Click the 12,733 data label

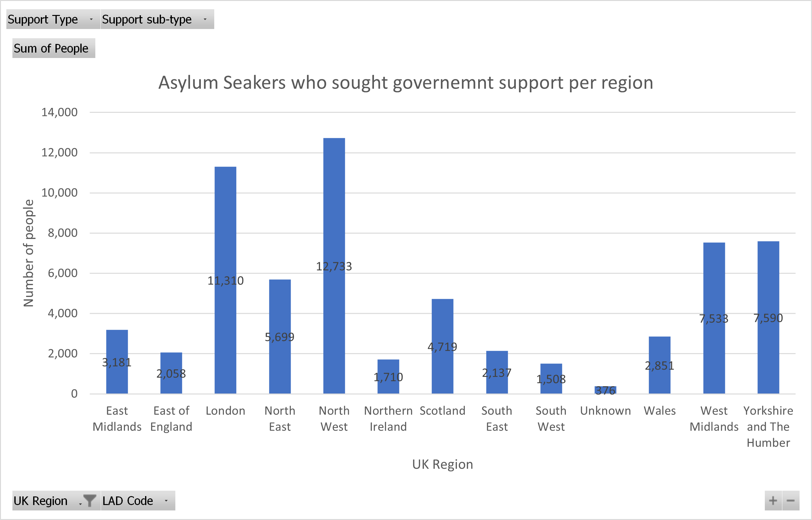tap(334, 266)
